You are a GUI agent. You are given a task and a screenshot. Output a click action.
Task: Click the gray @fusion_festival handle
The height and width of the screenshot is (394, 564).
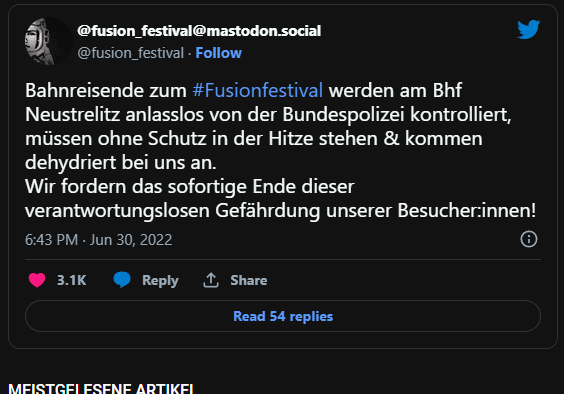click(x=131, y=53)
